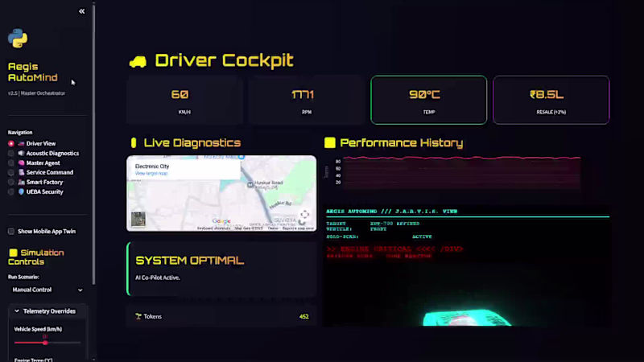Click the AI Co-Pilot Active text
The image size is (644, 362).
(158, 278)
